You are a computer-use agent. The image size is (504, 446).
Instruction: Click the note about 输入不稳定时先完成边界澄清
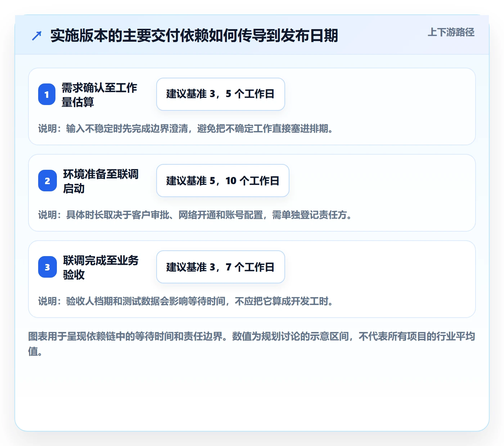coord(186,128)
